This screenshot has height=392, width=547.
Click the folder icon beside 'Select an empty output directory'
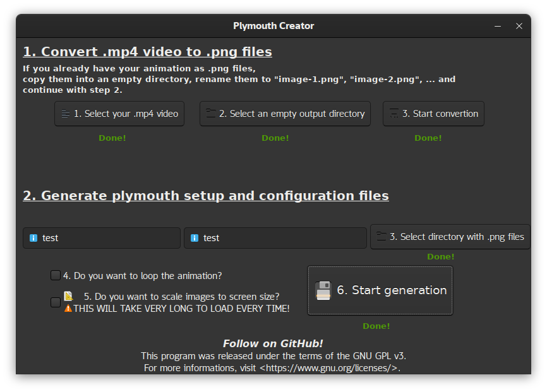point(211,114)
